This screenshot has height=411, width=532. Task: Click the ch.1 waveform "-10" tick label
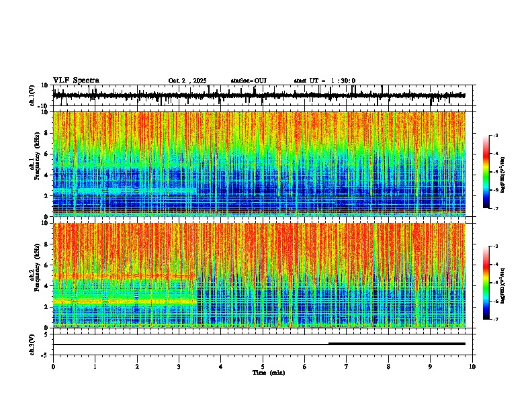point(43,106)
